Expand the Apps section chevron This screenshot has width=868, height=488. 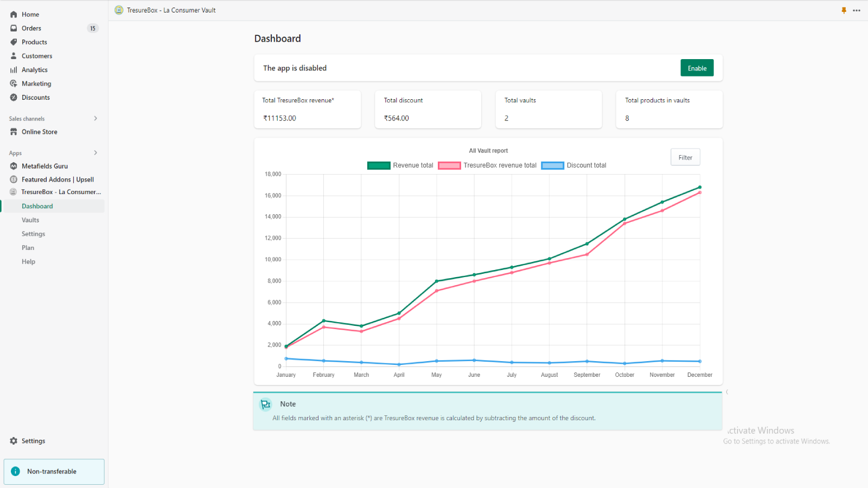click(x=95, y=153)
